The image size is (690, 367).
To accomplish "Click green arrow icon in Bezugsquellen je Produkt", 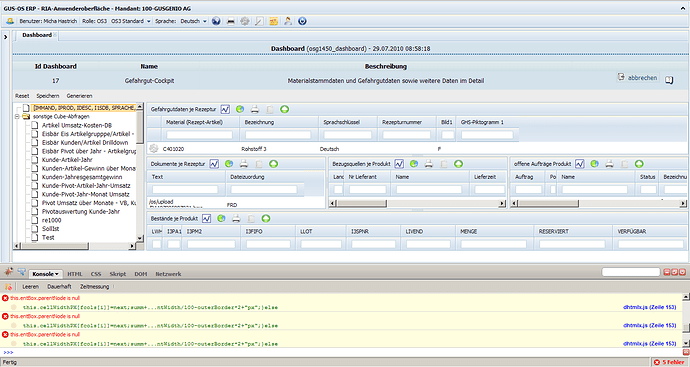I will click(459, 164).
